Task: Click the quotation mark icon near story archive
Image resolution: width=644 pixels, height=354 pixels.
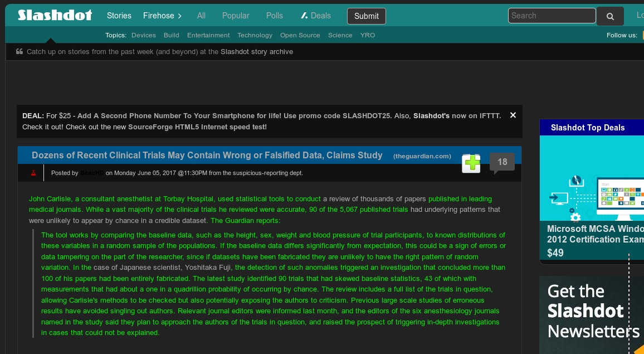Action: coord(19,51)
